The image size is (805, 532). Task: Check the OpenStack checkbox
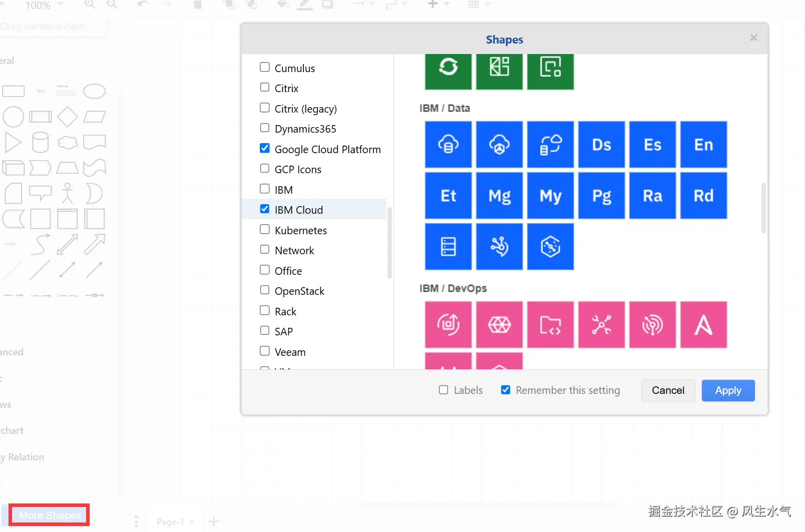265,290
